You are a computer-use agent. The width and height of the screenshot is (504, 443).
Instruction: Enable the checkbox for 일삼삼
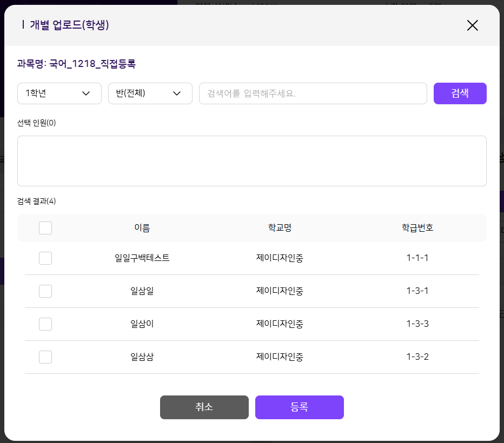45,357
